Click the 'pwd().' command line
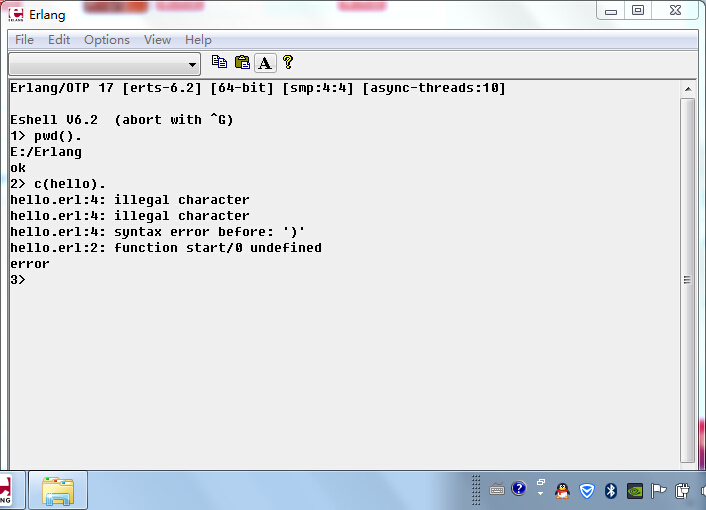706x510 pixels. coord(46,136)
